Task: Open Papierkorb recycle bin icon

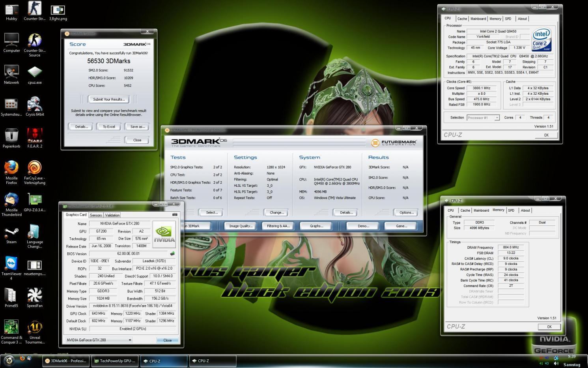Action: 11,139
